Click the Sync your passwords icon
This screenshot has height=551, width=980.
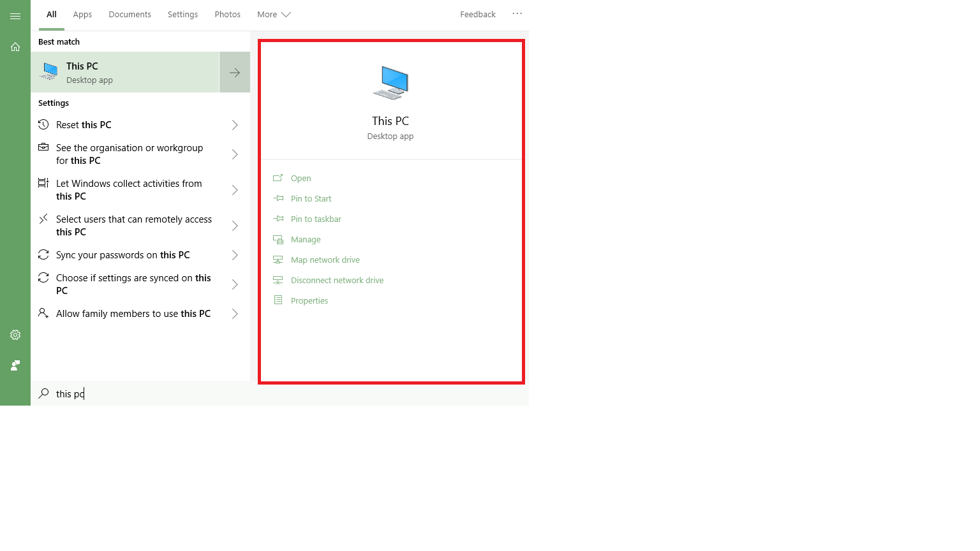click(x=43, y=254)
